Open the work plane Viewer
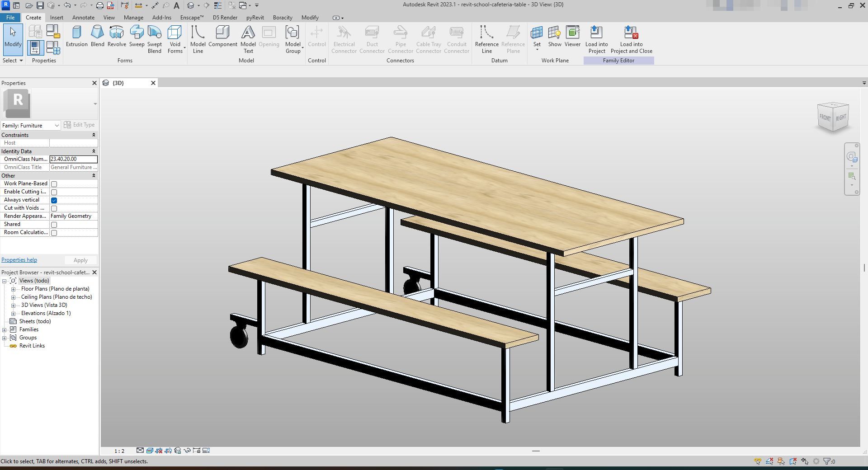The image size is (868, 470). (572, 36)
